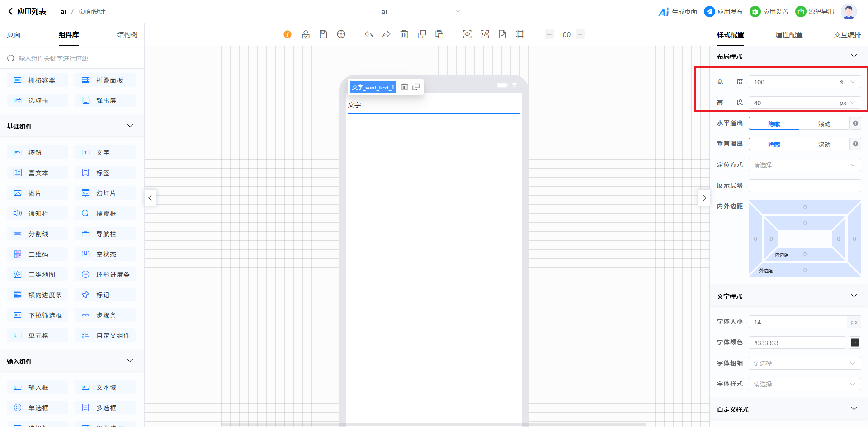
Task: Open the 宽度 unit dropdown showing %
Action: [847, 82]
